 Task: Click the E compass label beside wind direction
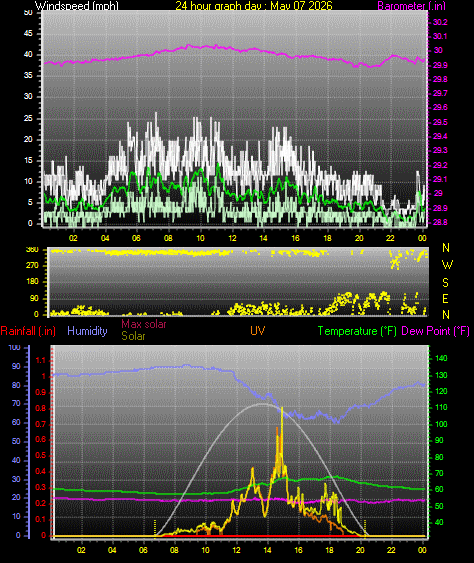(x=445, y=299)
